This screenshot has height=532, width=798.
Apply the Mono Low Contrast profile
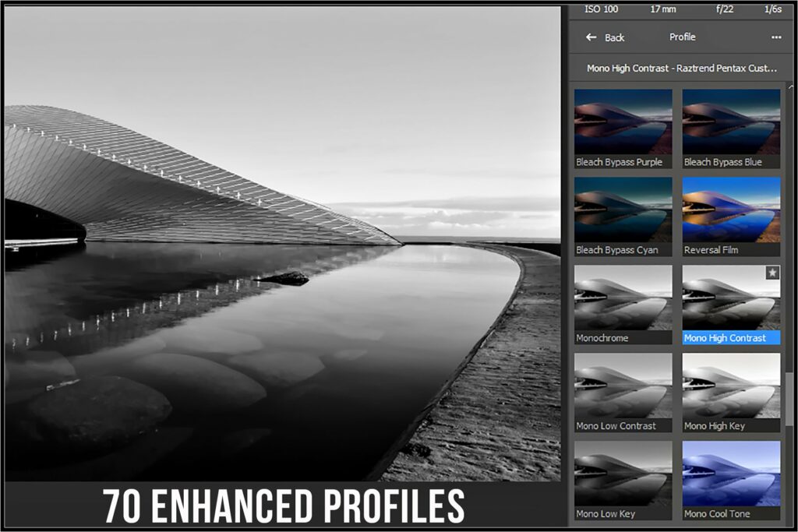(x=621, y=390)
